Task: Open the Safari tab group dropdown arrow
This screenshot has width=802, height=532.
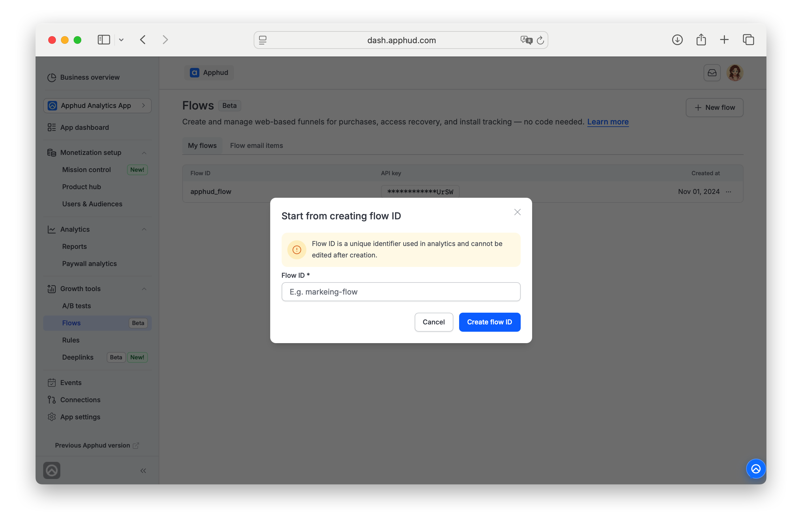Action: click(121, 40)
